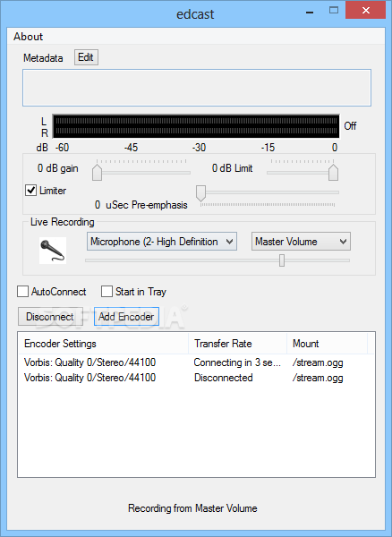Click the Recording from Master Volume status text

[192, 508]
